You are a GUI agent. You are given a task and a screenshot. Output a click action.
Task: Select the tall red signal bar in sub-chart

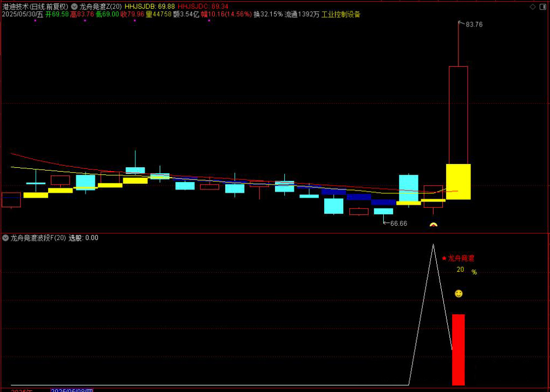click(458, 349)
